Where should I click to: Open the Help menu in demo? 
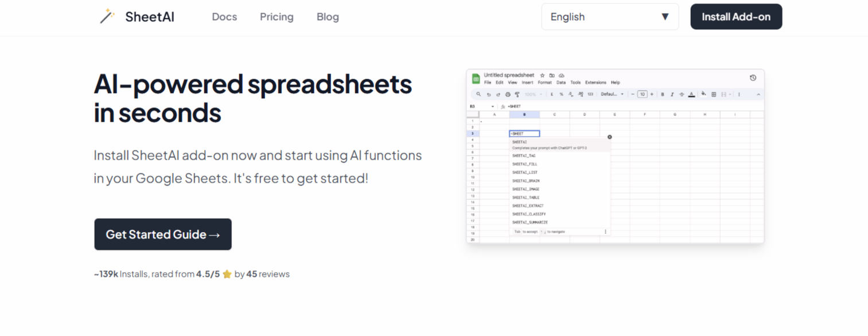(616, 83)
